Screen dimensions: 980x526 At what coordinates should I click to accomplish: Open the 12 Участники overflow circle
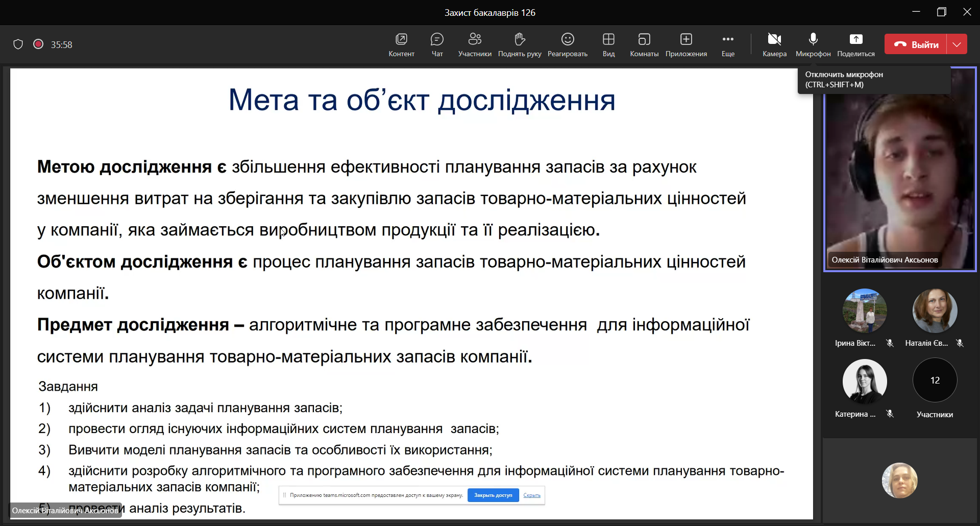[935, 380]
